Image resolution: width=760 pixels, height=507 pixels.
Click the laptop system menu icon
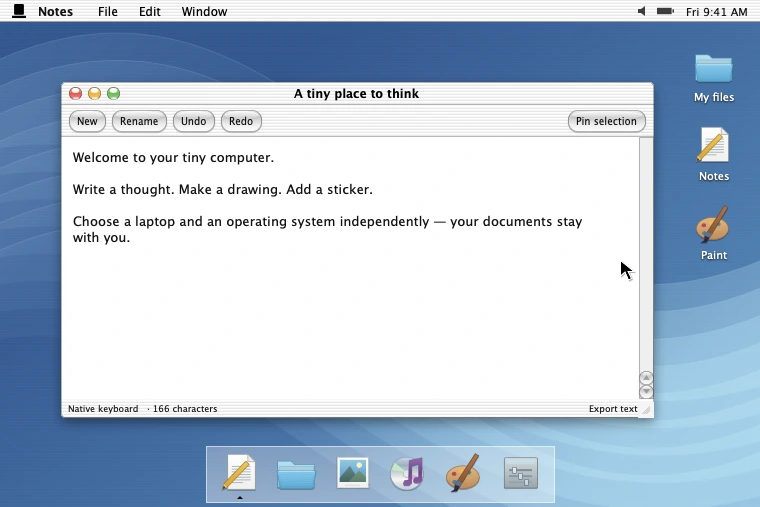point(18,11)
